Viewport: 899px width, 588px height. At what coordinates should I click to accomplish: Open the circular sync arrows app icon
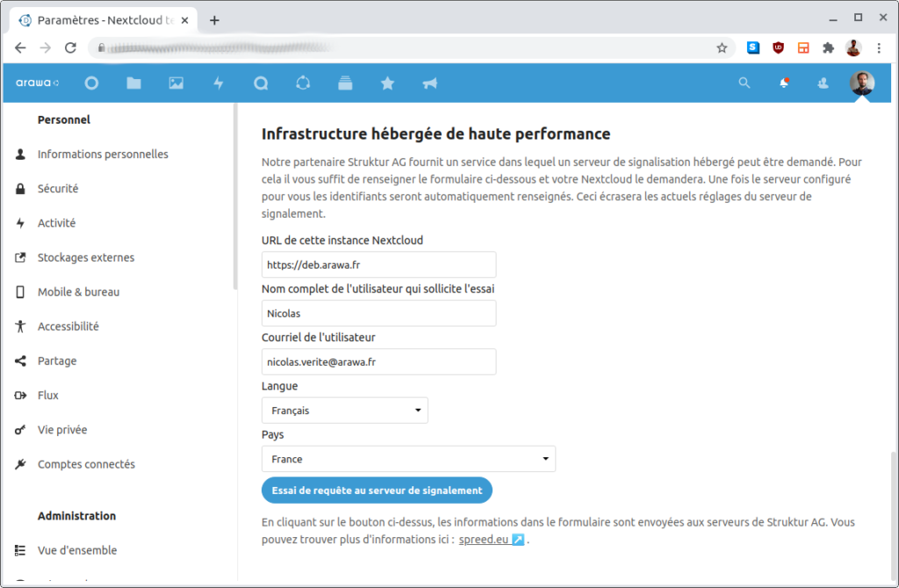(303, 83)
